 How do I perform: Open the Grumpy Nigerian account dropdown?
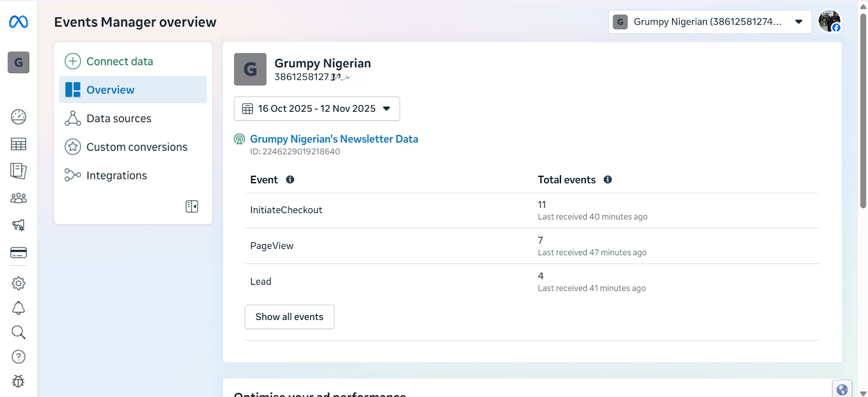(710, 22)
